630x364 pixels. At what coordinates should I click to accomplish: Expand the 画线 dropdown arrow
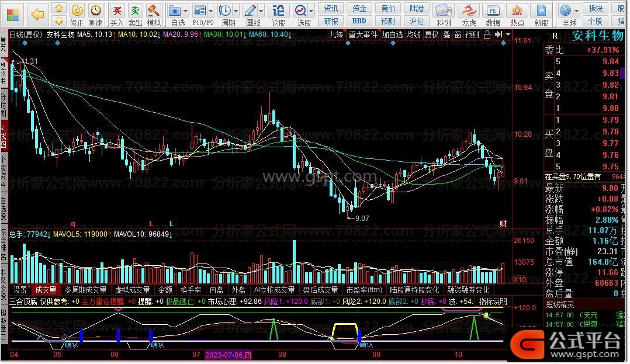pos(261,11)
